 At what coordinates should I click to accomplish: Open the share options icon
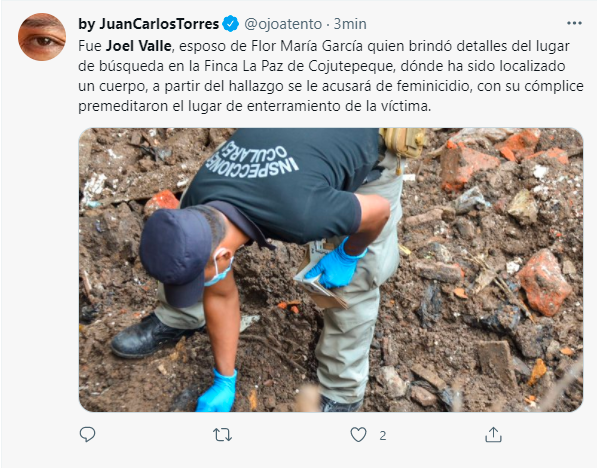coord(493,434)
